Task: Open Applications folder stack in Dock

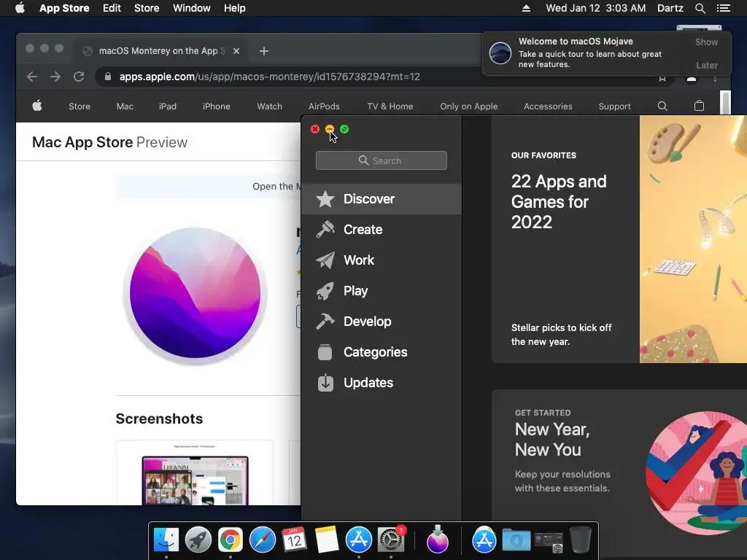Action: [484, 540]
